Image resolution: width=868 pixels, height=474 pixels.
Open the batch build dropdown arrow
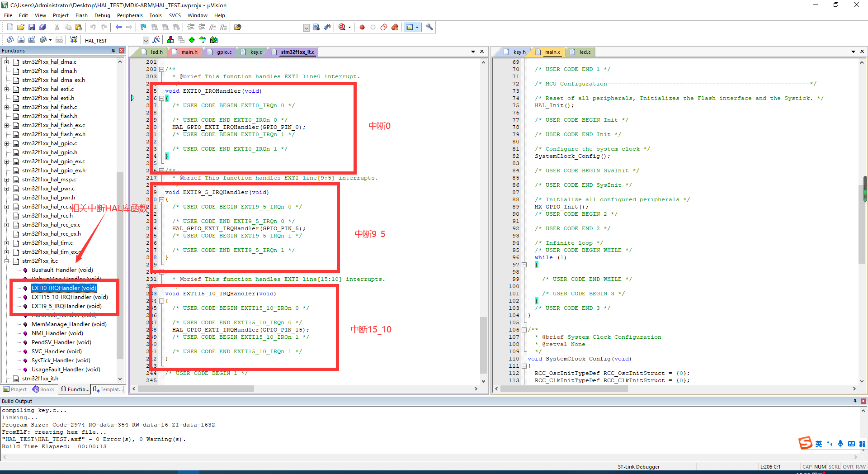(x=50, y=40)
